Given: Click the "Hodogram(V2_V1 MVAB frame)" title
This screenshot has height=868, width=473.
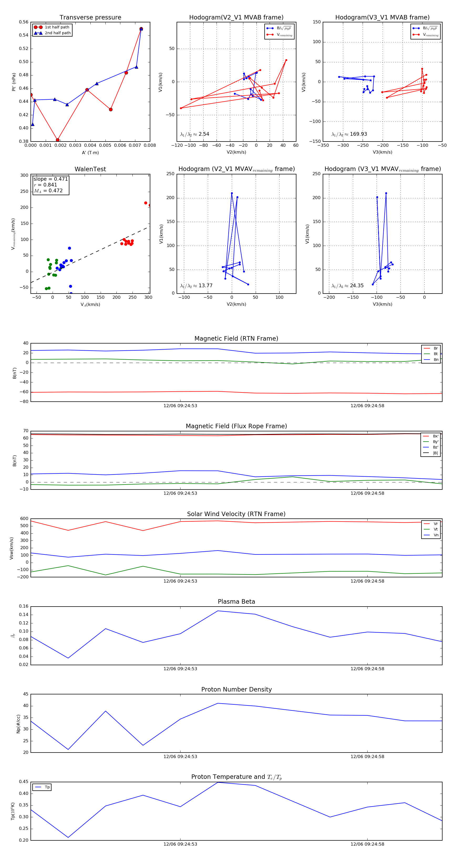Looking at the screenshot, I should tap(236, 18).
